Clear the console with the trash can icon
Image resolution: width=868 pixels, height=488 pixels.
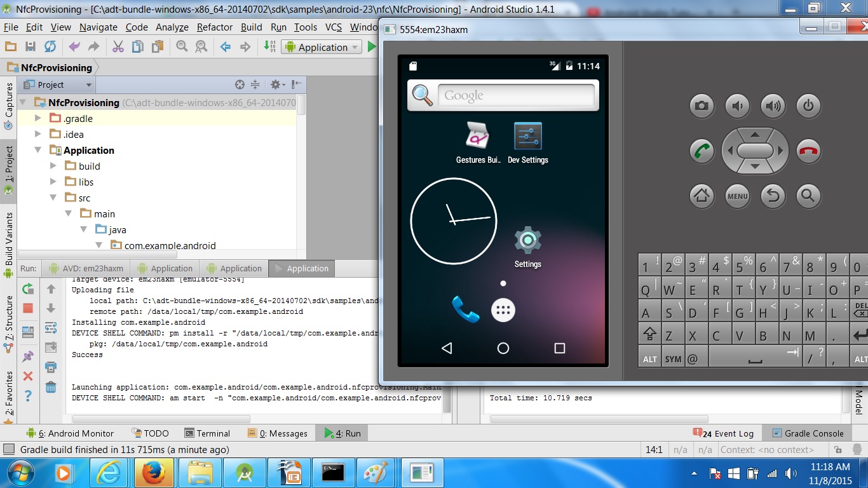pos(51,386)
